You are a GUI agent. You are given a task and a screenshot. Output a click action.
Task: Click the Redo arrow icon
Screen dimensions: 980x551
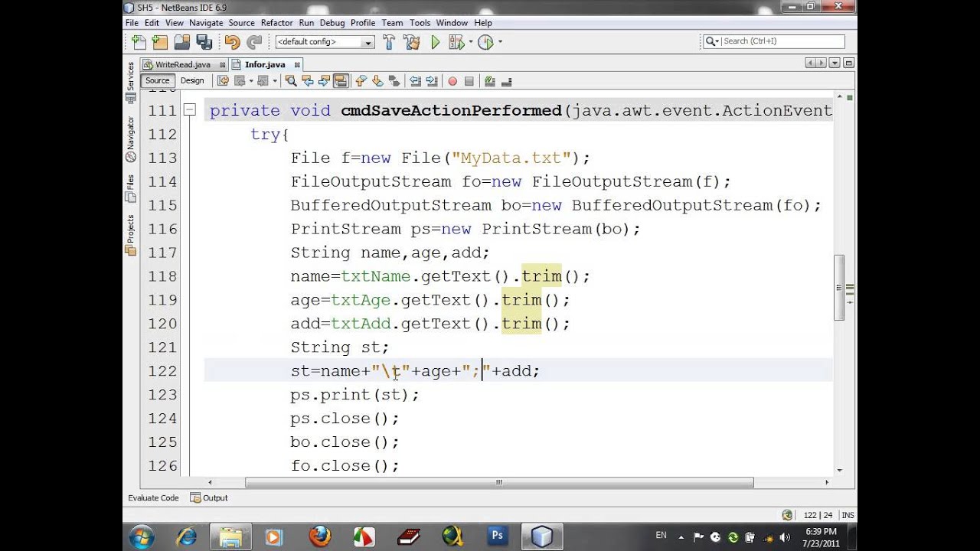click(253, 42)
